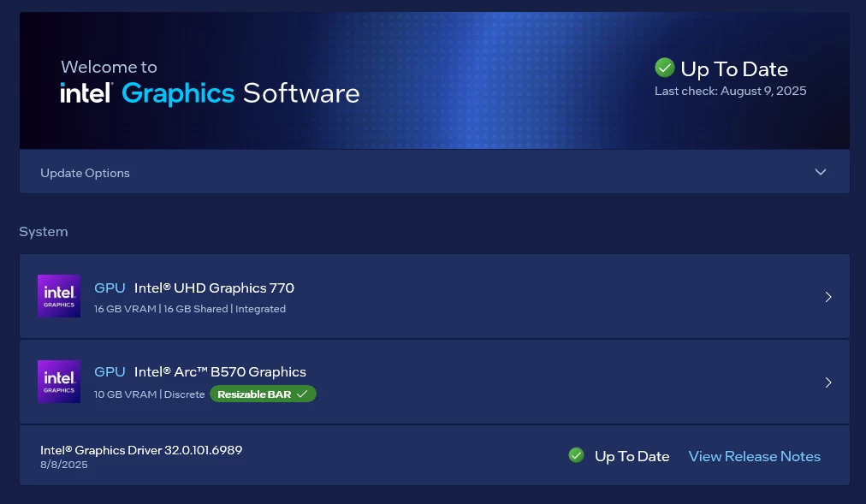The width and height of the screenshot is (866, 504).
Task: Click the Intel Graphics logo for UHD Graphics 770
Action: point(59,296)
